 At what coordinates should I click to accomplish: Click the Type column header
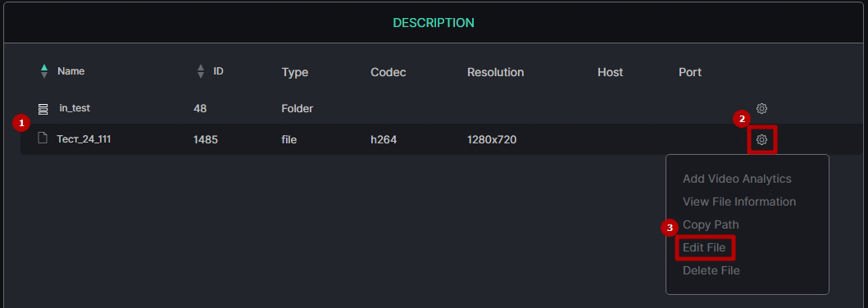click(294, 72)
